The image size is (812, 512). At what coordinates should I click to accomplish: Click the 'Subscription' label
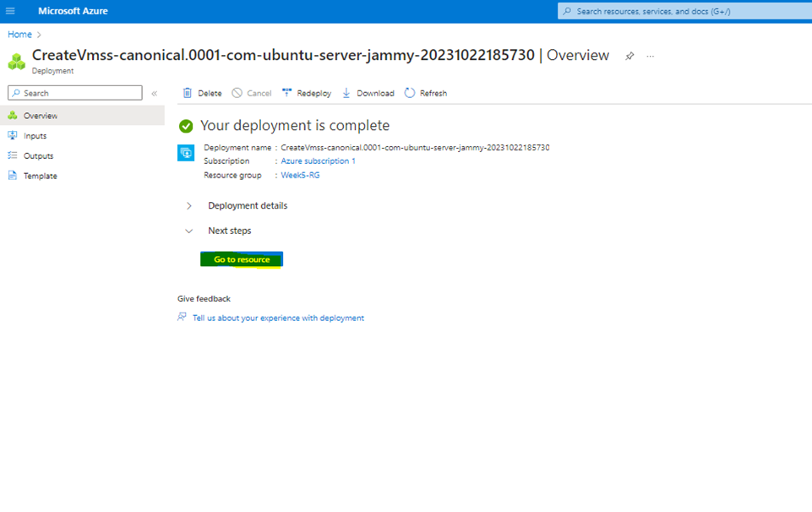pos(226,161)
